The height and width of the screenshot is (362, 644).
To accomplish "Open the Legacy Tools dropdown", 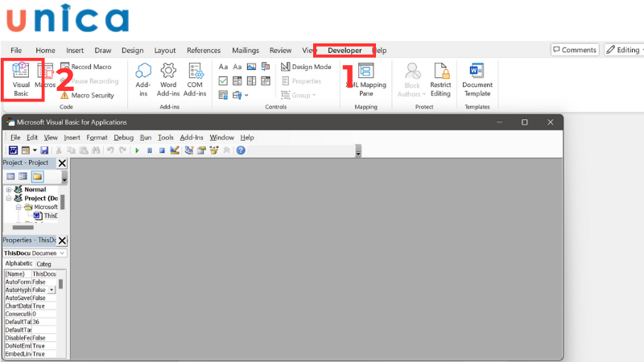I will click(x=240, y=95).
